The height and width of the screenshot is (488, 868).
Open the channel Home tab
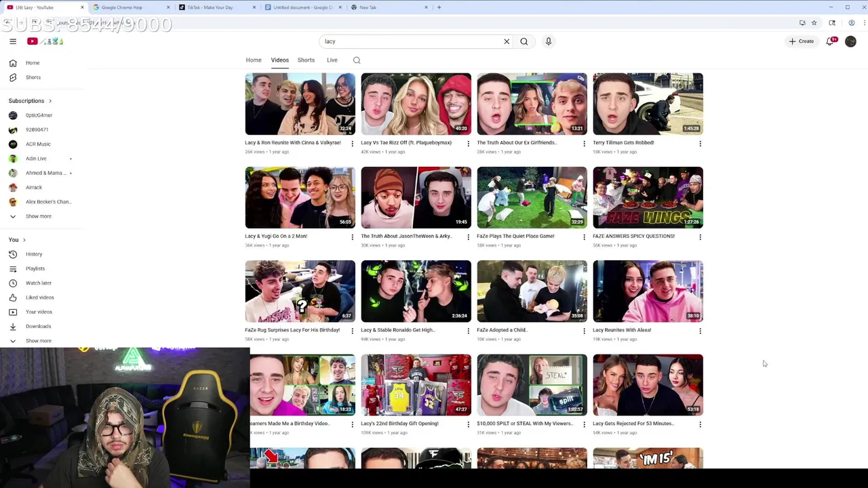coord(254,60)
